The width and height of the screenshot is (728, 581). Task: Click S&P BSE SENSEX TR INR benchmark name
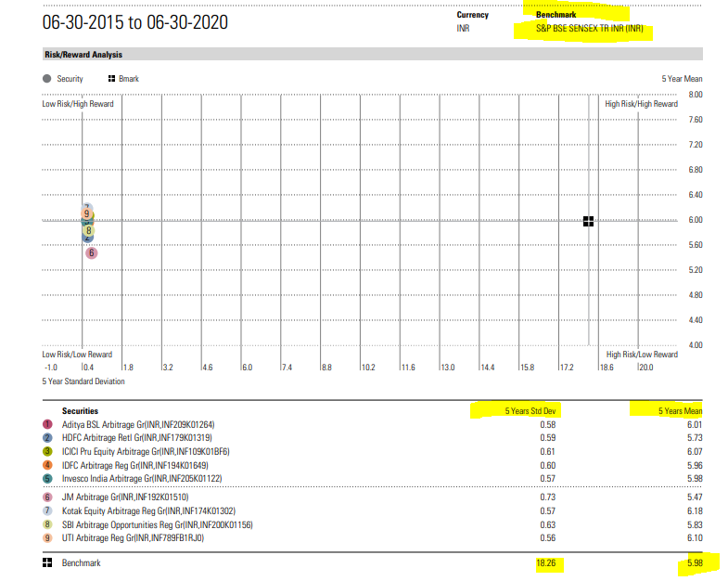[590, 29]
